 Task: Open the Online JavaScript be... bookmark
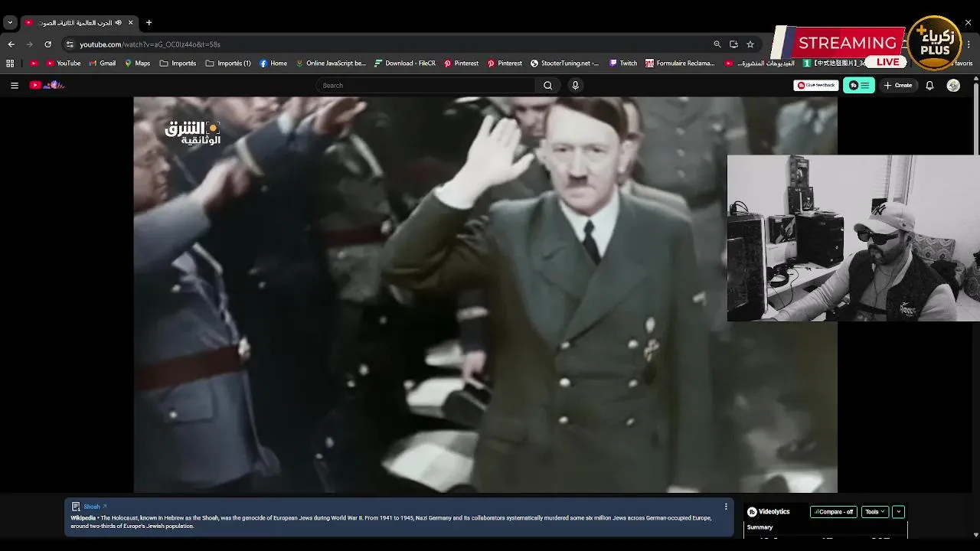[331, 64]
